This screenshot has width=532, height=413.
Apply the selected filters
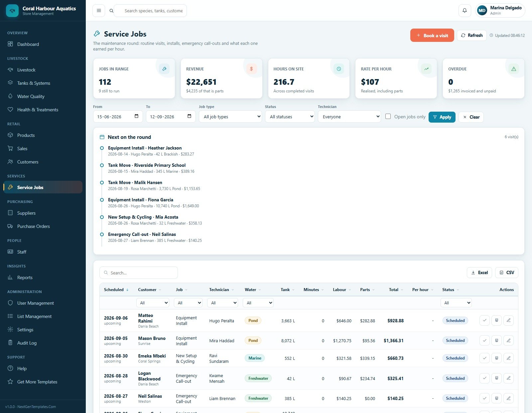(442, 117)
